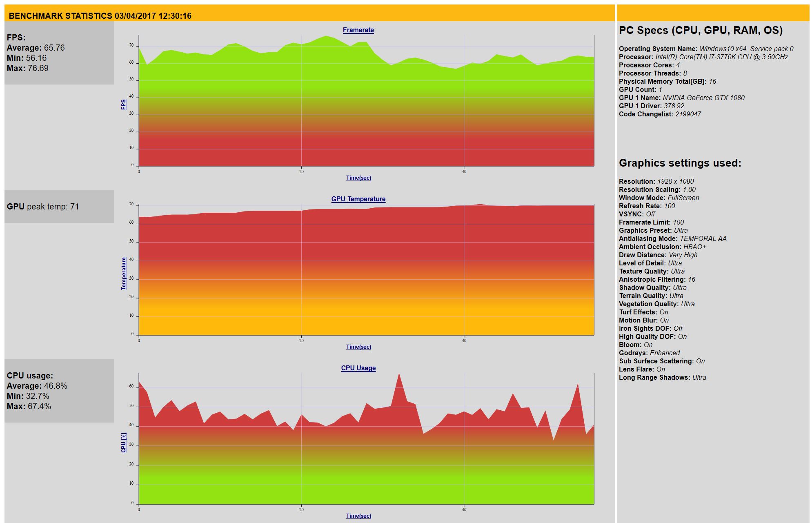Click the GPU 1 Name GTX 1080 line
812x523 pixels.
[681, 98]
